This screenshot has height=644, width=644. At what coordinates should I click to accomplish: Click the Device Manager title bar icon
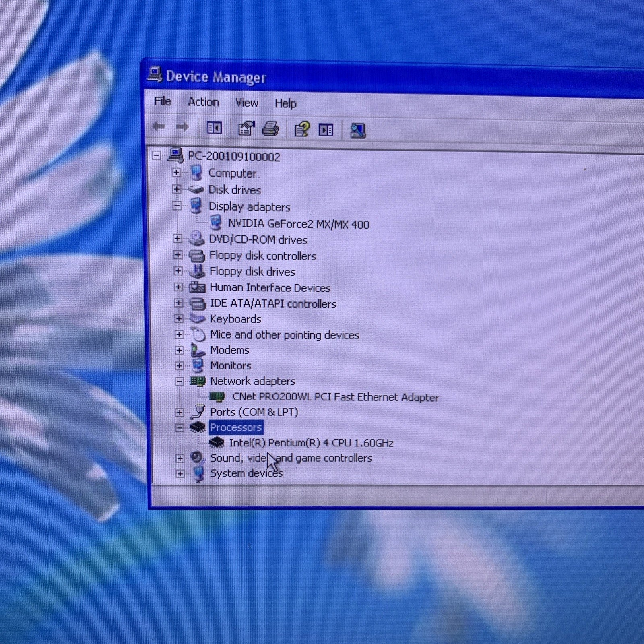point(155,74)
